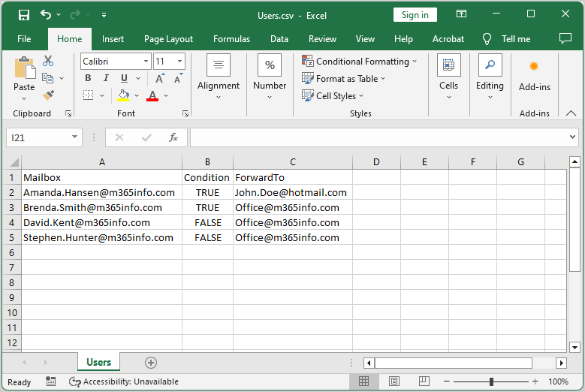Toggle Bold formatting
The width and height of the screenshot is (585, 392).
click(88, 78)
